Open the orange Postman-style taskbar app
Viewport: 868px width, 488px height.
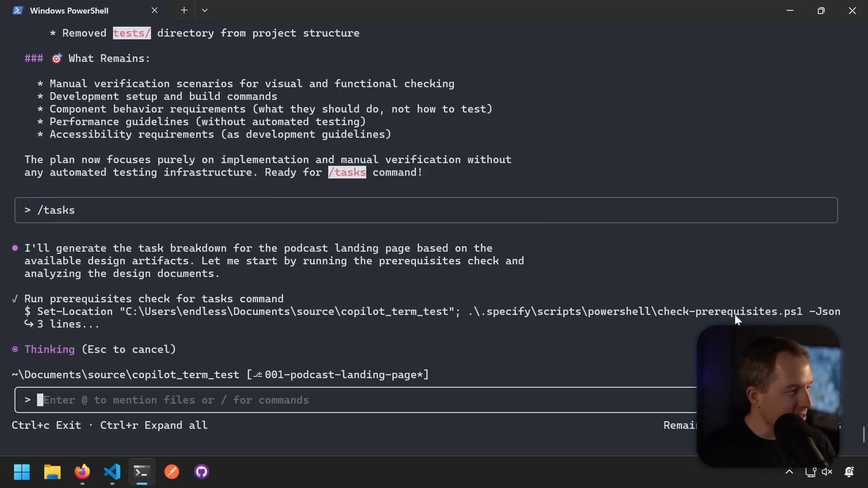[x=171, y=472]
